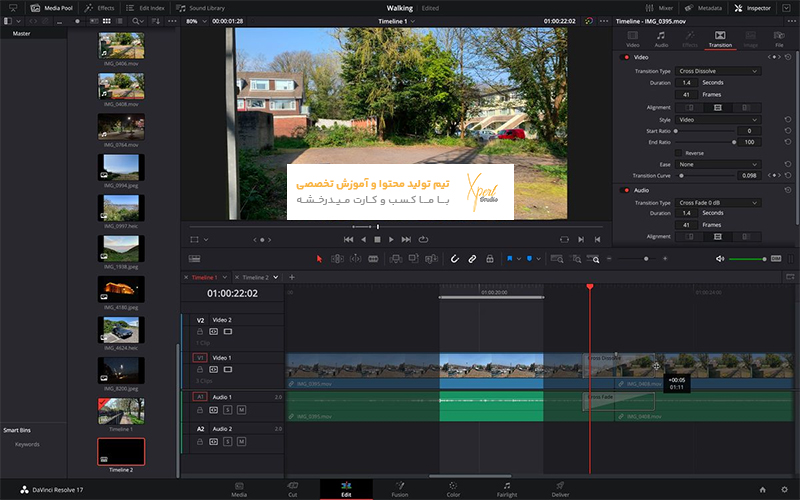Click the Custom Zoom icon

[x=593, y=259]
